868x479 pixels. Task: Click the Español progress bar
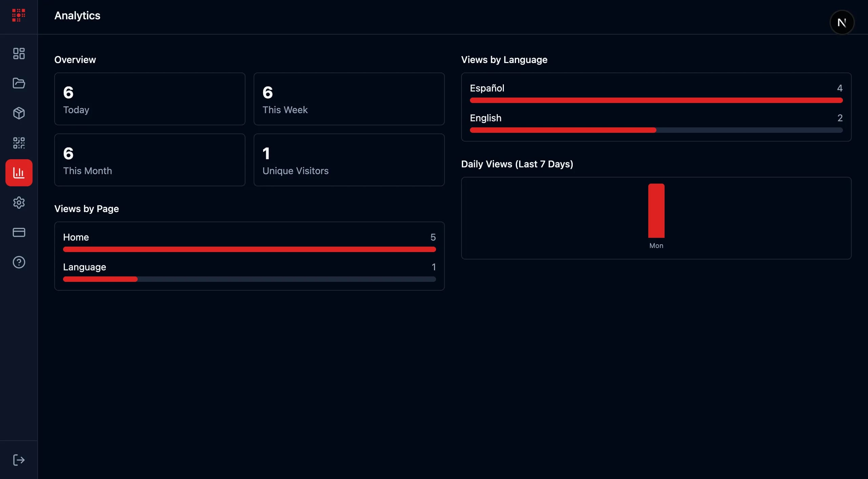[656, 100]
